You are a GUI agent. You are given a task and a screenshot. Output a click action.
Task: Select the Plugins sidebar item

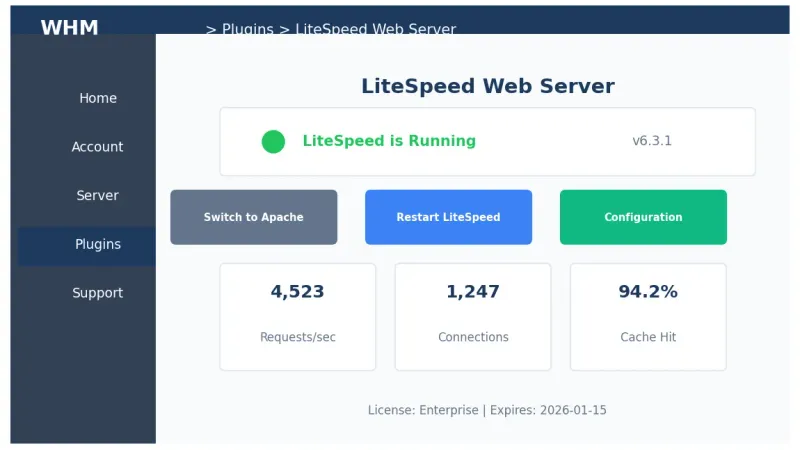[87, 244]
